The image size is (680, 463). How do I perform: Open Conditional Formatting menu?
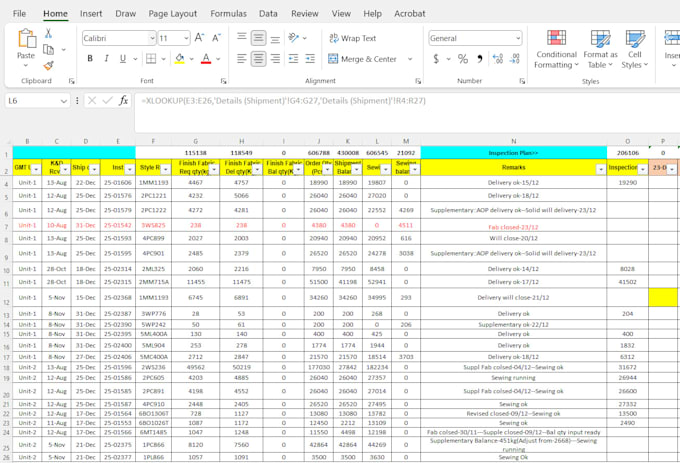click(x=556, y=49)
